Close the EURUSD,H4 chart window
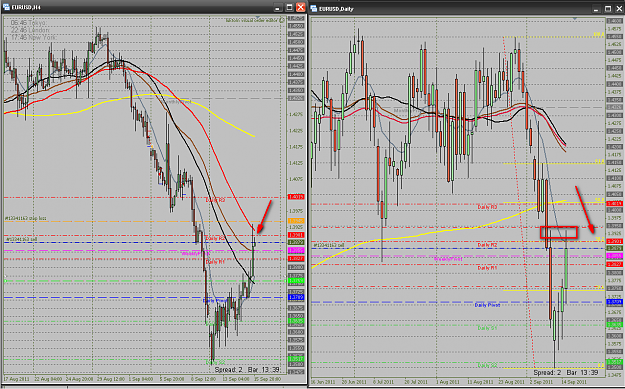The width and height of the screenshot is (625, 389). [x=301, y=7]
